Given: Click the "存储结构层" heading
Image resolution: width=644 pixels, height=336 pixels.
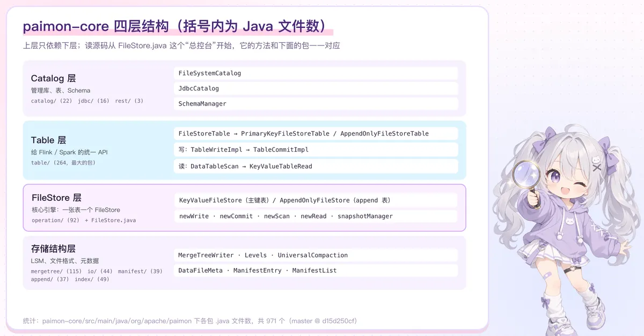Looking at the screenshot, I should [53, 249].
